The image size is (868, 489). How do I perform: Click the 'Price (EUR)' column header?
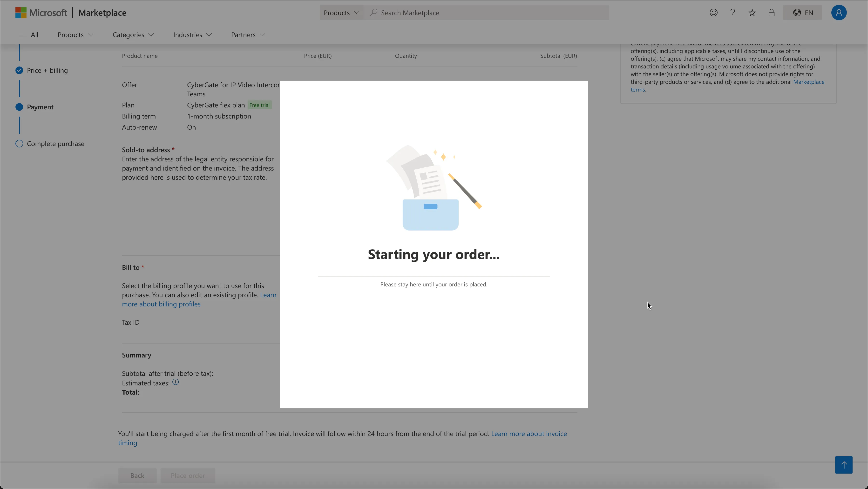[x=318, y=56]
